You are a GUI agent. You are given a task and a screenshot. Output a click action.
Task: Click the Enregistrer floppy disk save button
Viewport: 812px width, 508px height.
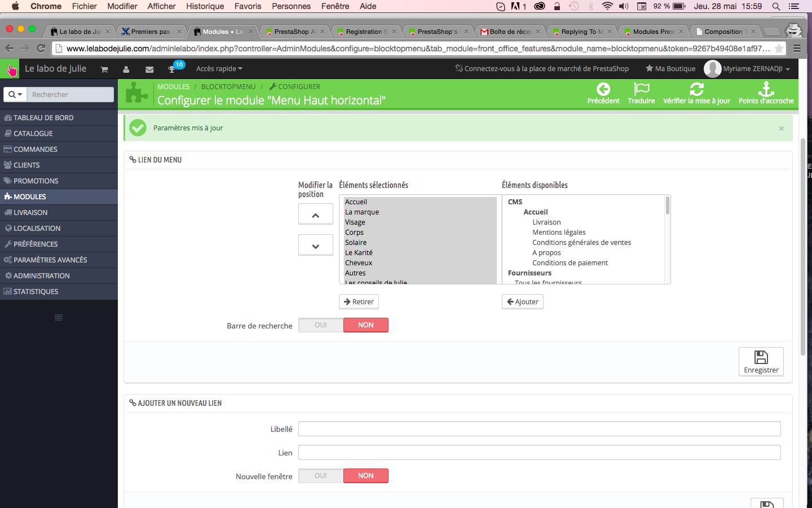(x=761, y=361)
